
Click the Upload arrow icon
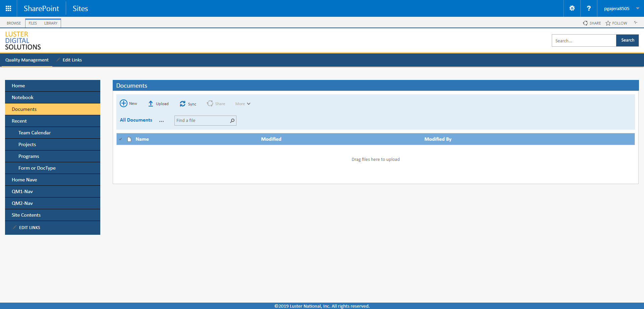click(x=151, y=104)
